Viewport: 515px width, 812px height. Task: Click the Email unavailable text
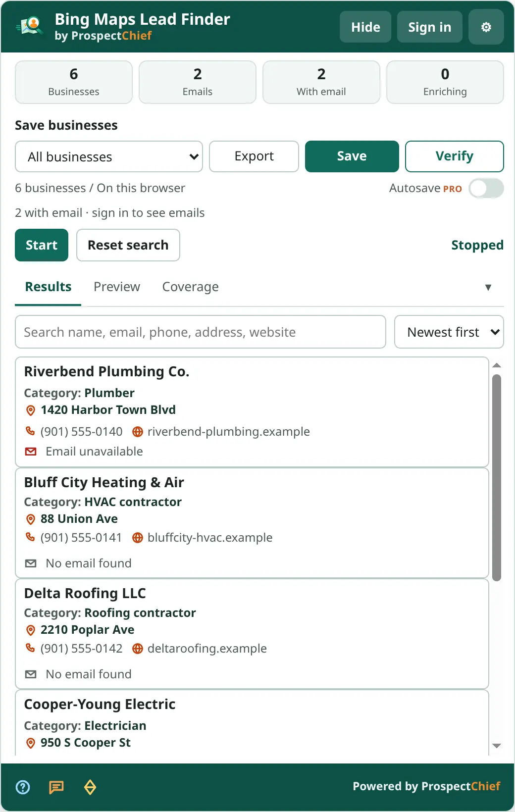coord(94,452)
